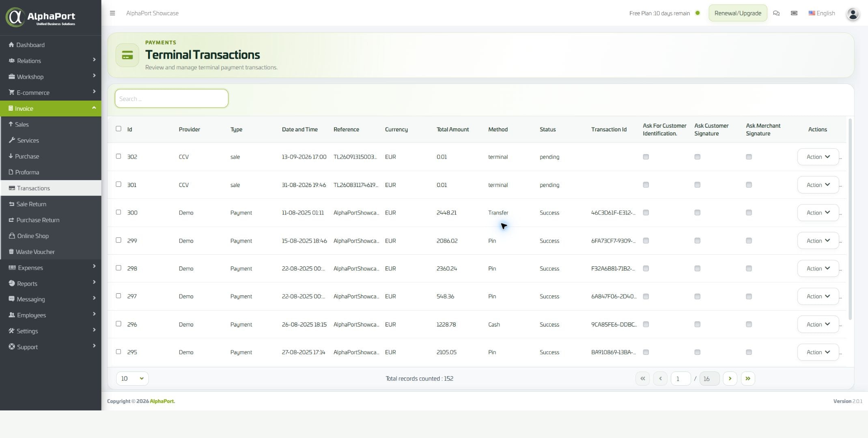Toggle the hamburger sidebar menu icon
This screenshot has height=438, width=868.
pos(112,13)
